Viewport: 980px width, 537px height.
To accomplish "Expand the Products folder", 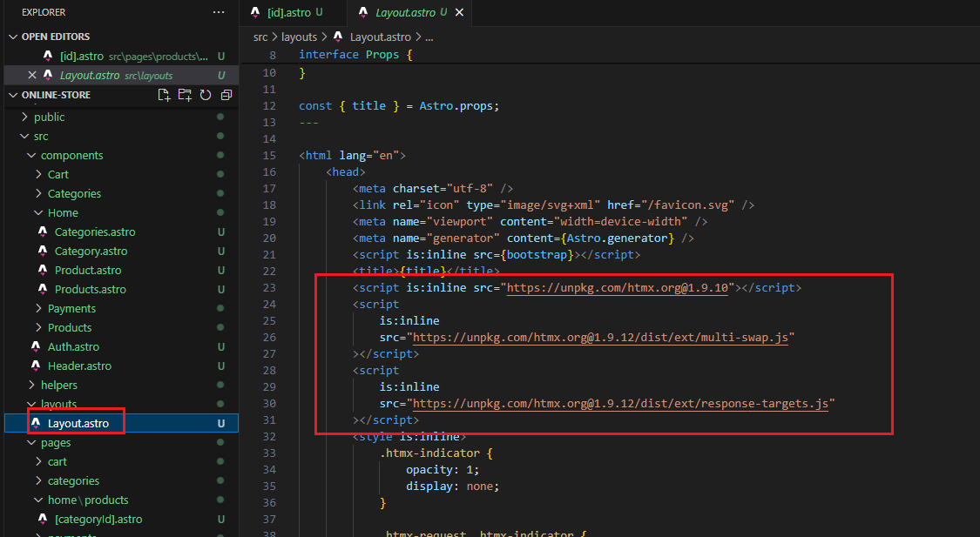I will (x=38, y=328).
